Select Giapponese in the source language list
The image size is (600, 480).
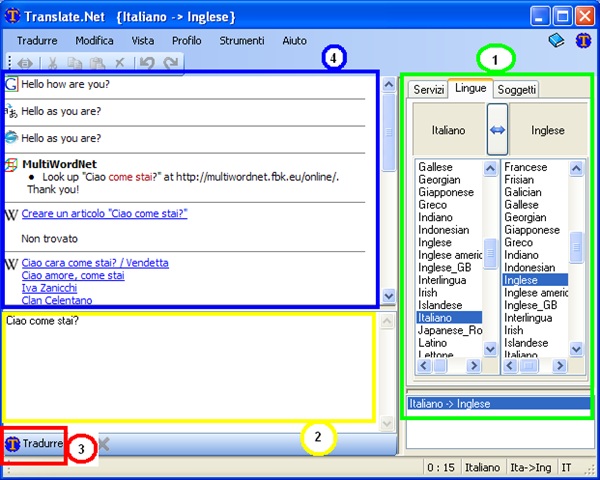(446, 192)
